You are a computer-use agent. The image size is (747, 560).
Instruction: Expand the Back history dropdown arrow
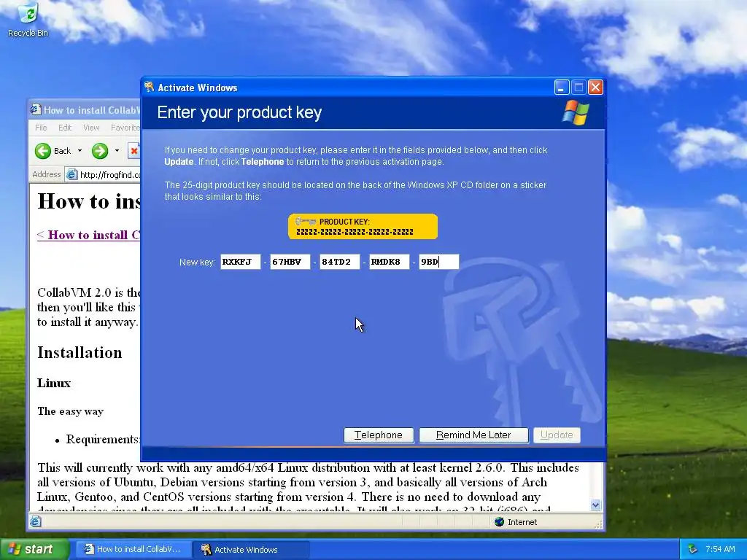point(80,151)
